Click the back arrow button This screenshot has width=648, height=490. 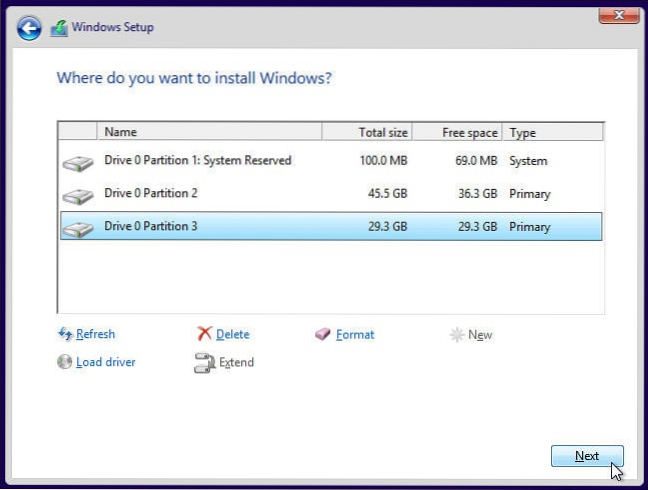[30, 28]
